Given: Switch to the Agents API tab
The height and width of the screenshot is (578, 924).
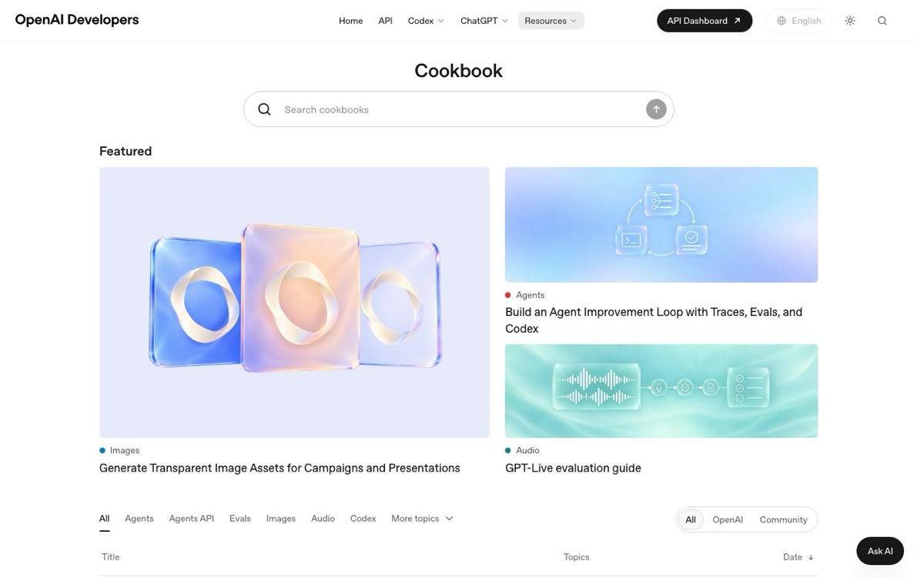Looking at the screenshot, I should (x=192, y=519).
